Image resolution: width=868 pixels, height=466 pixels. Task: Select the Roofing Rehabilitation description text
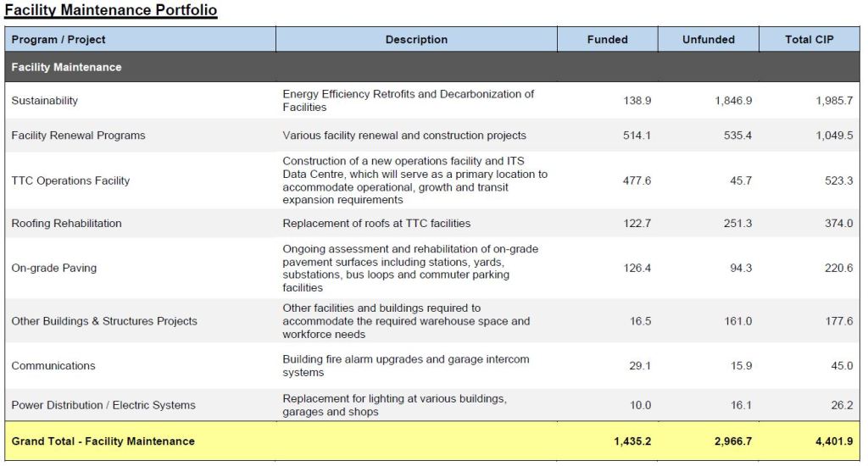pos(376,224)
